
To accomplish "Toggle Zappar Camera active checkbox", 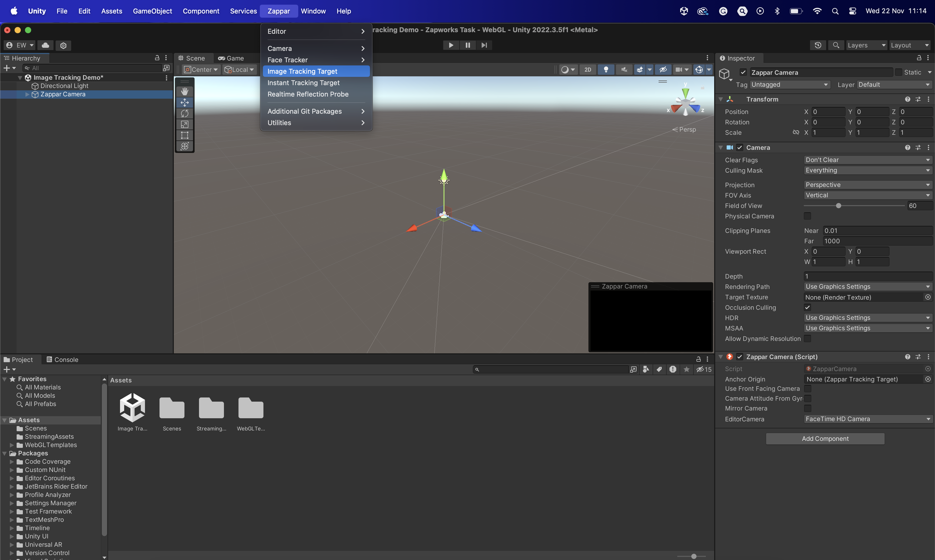I will pyautogui.click(x=743, y=72).
